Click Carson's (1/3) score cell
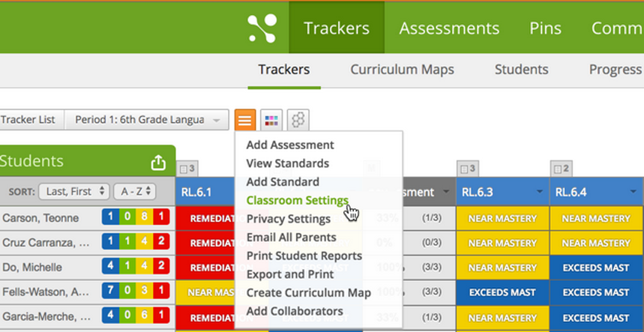 coord(432,218)
